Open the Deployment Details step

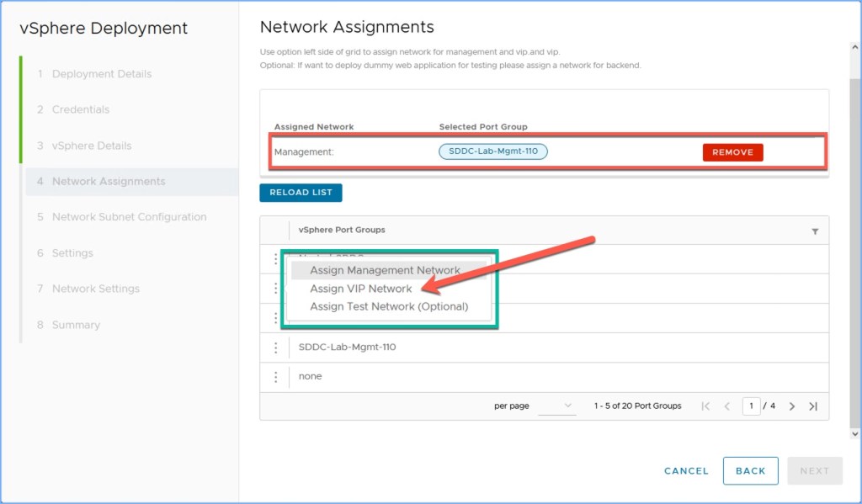tap(102, 74)
